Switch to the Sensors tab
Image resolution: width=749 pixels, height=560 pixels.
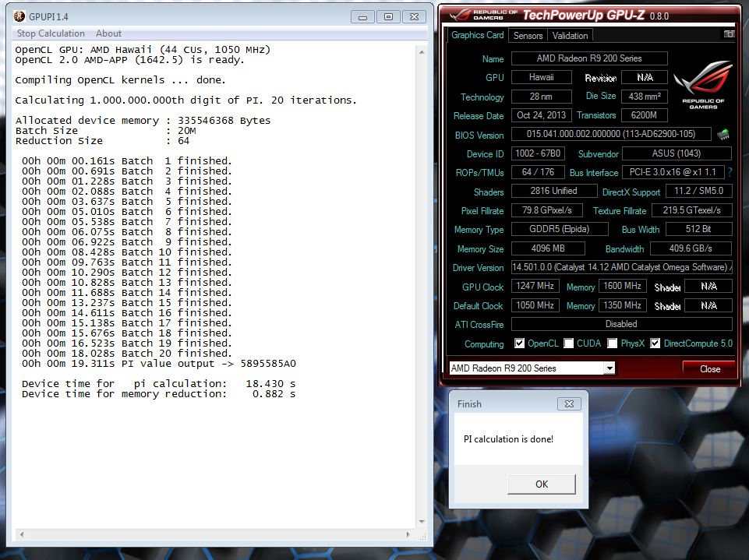click(x=528, y=35)
